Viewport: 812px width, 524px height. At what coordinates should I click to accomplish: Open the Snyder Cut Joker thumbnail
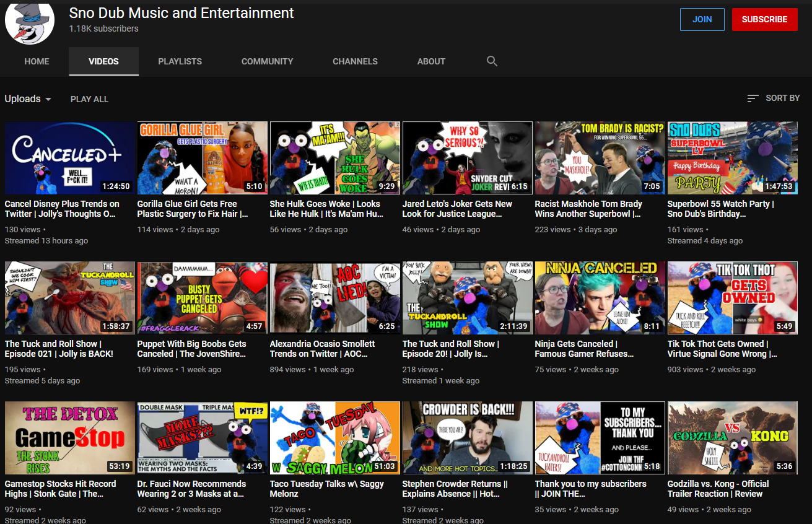point(468,158)
